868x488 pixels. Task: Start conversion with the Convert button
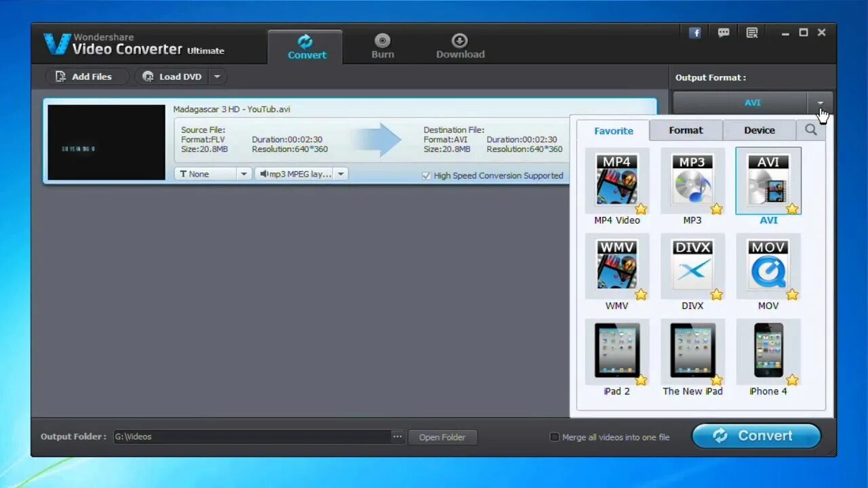pyautogui.click(x=756, y=436)
